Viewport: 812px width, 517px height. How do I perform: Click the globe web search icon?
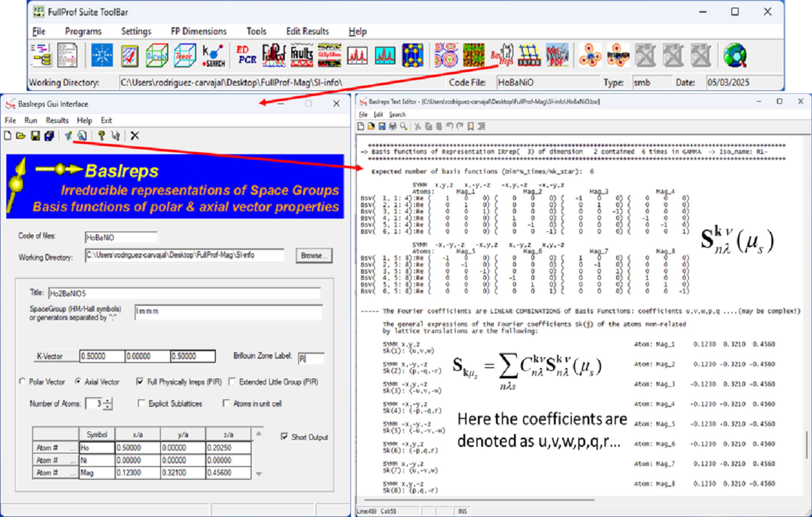click(x=735, y=55)
